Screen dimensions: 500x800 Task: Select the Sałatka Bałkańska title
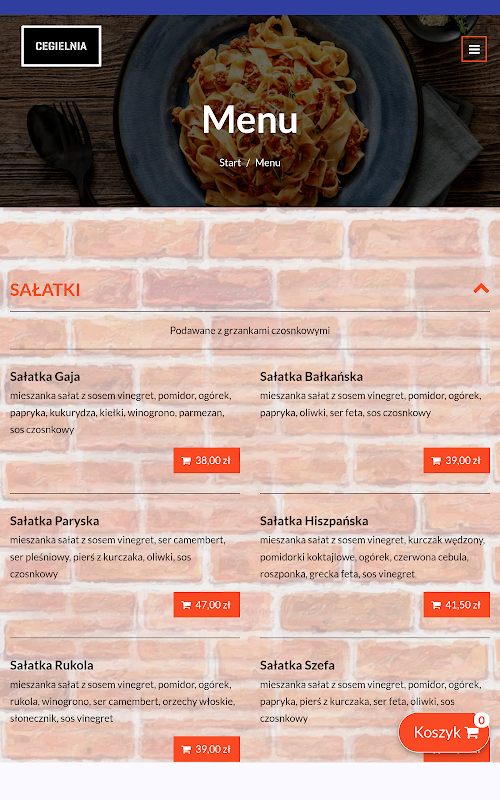pyautogui.click(x=311, y=377)
